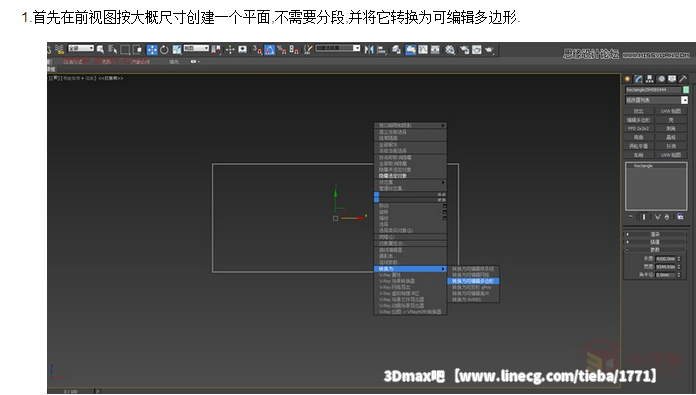Viewport: 696px width, 395px height.
Task: Open the Curve Editor icon
Action: coord(423,50)
